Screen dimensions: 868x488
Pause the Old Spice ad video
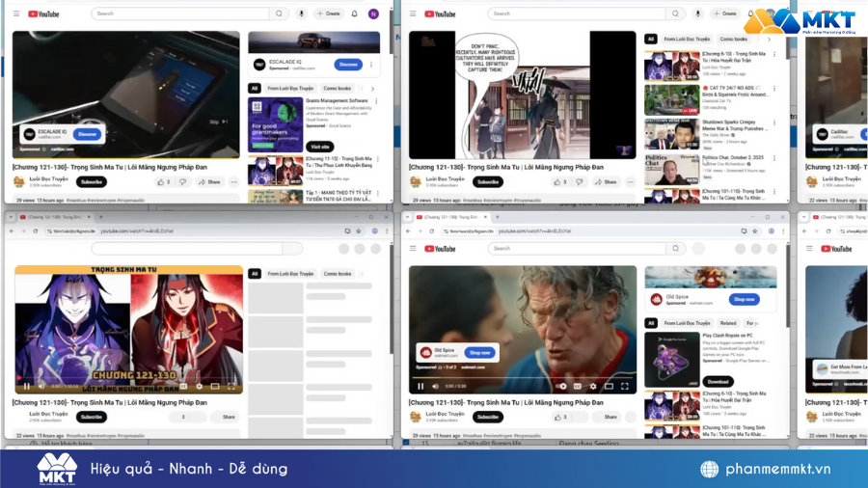[420, 386]
